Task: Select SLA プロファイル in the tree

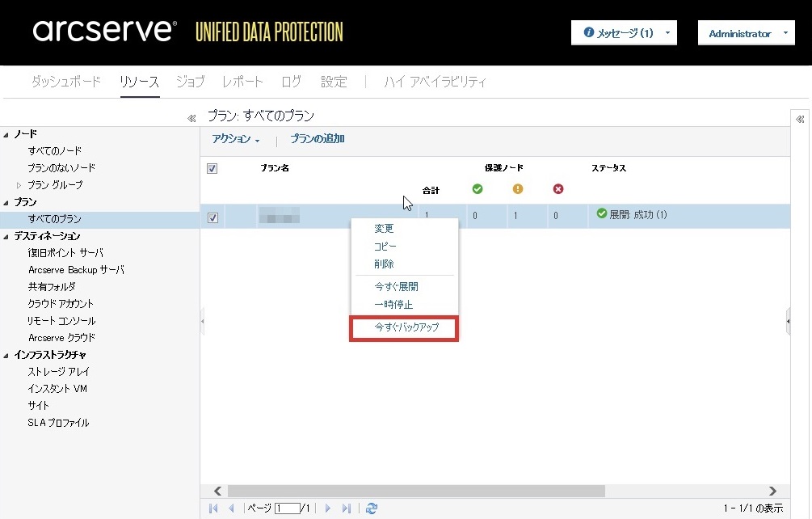Action: (58, 423)
